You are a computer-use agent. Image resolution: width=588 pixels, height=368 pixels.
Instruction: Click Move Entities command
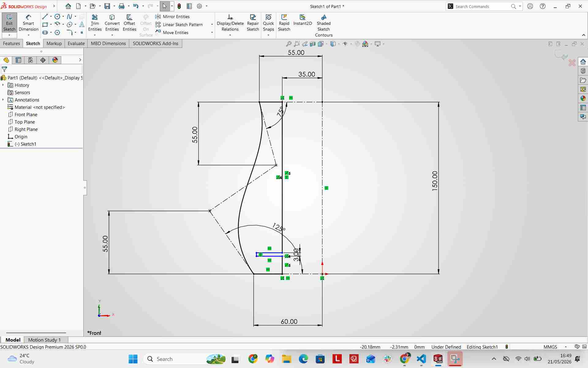(172, 33)
